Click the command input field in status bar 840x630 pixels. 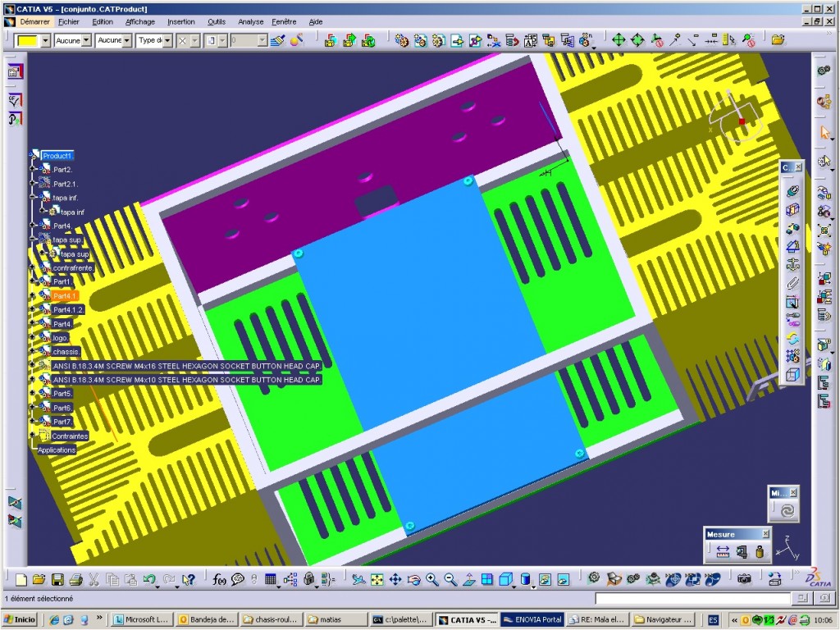tap(692, 598)
